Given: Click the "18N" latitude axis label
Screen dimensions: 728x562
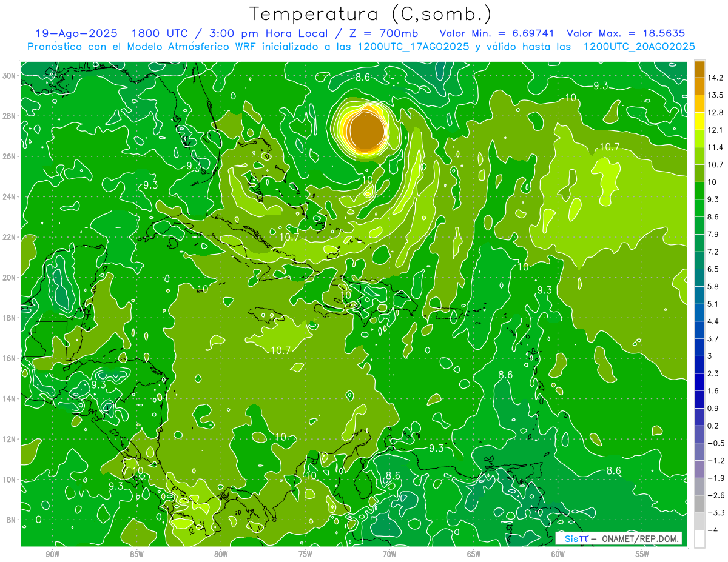Looking at the screenshot, I should [x=10, y=318].
